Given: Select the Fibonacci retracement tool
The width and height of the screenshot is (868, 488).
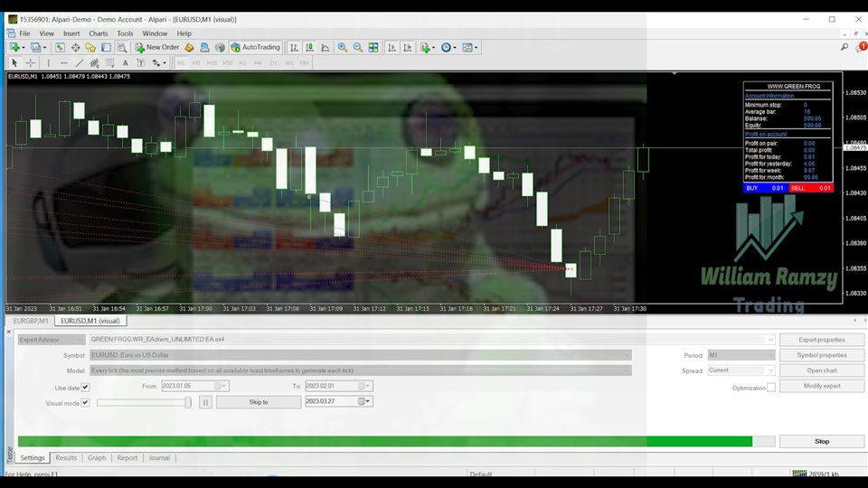Looking at the screenshot, I should (110, 63).
